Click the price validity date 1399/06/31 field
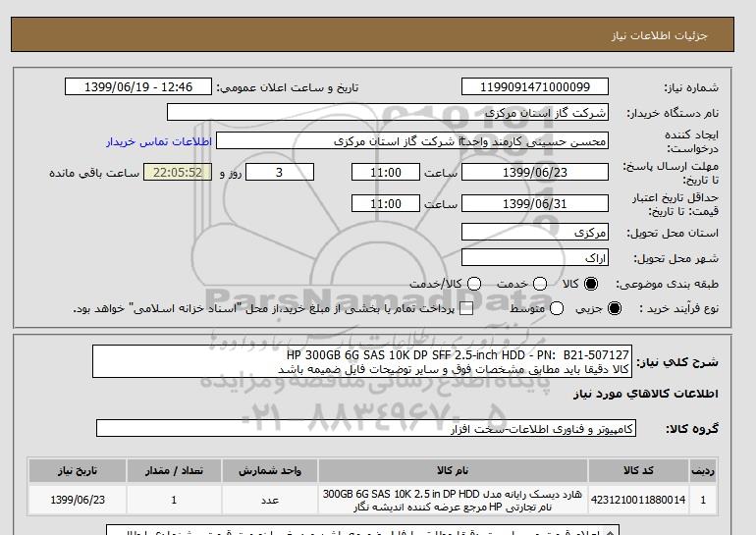The image size is (756, 535). pyautogui.click(x=535, y=203)
